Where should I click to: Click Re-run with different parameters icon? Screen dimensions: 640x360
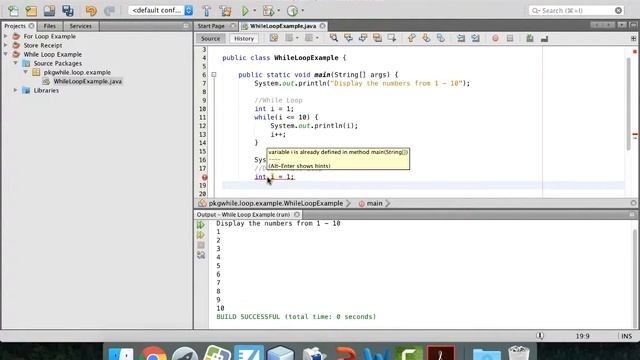coord(200,235)
